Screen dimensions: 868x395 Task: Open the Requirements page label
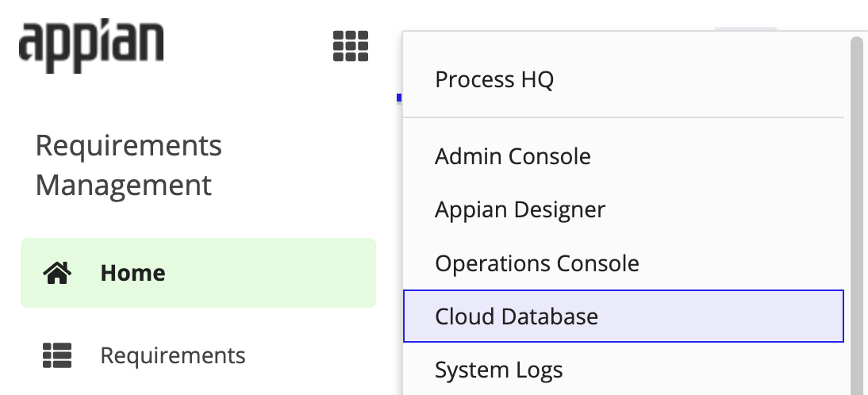tap(173, 355)
